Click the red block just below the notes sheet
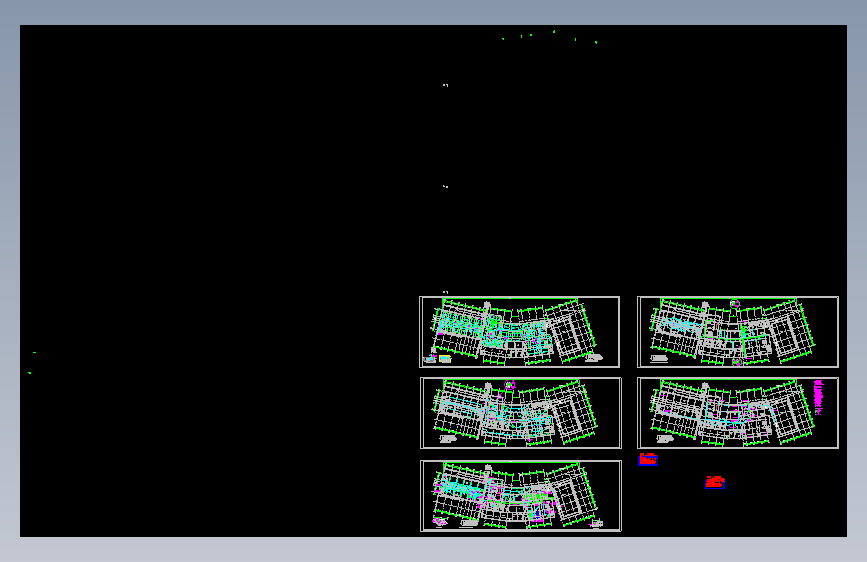The height and width of the screenshot is (562, 867). coord(648,459)
